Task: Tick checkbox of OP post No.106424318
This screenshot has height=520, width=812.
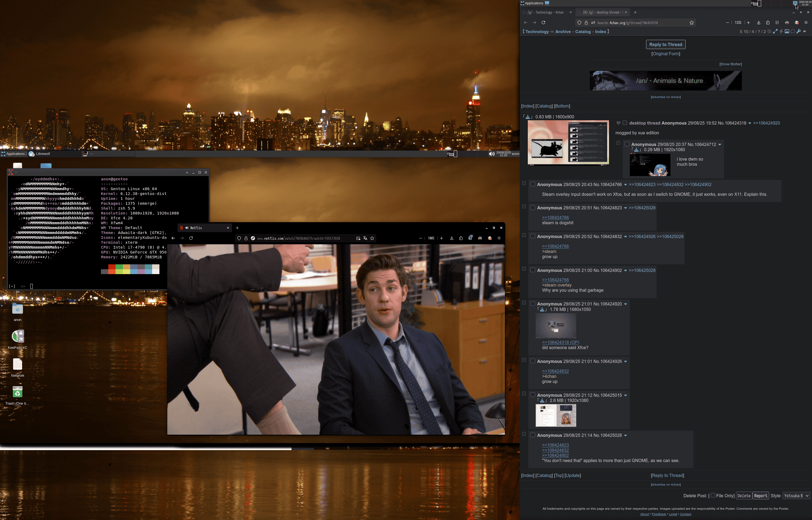Action: coord(625,123)
